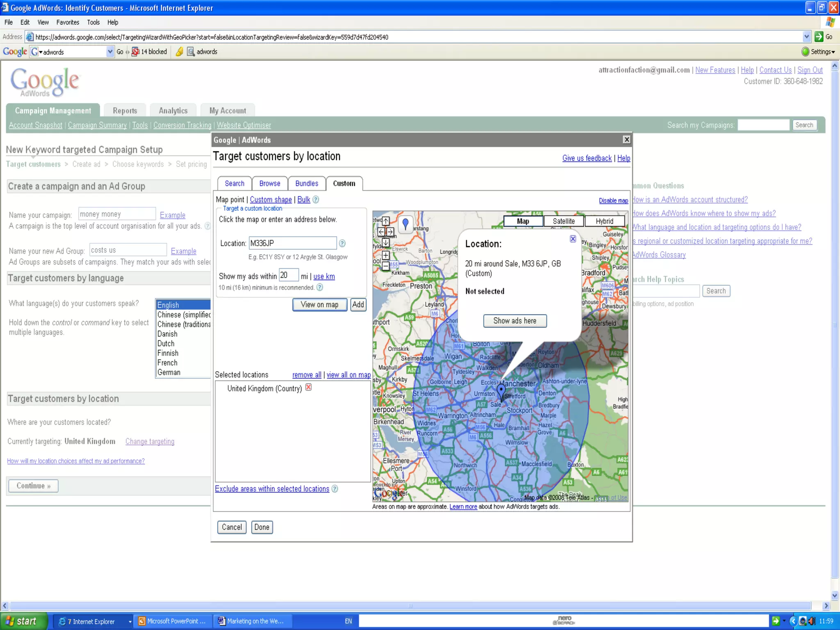The height and width of the screenshot is (630, 840).
Task: Open the Browse tab
Action: coord(269,184)
